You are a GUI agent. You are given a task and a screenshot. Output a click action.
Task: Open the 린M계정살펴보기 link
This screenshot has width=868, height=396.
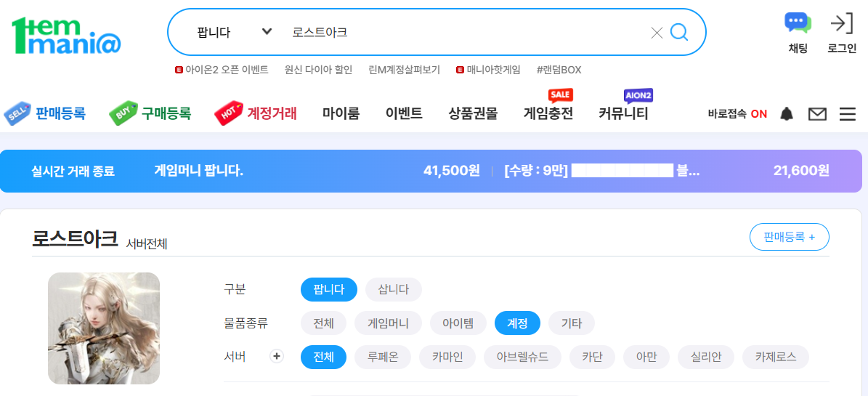tap(404, 70)
